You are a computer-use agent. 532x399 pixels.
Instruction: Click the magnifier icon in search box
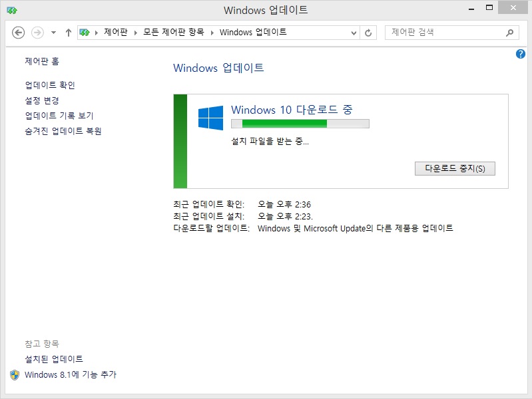(510, 33)
